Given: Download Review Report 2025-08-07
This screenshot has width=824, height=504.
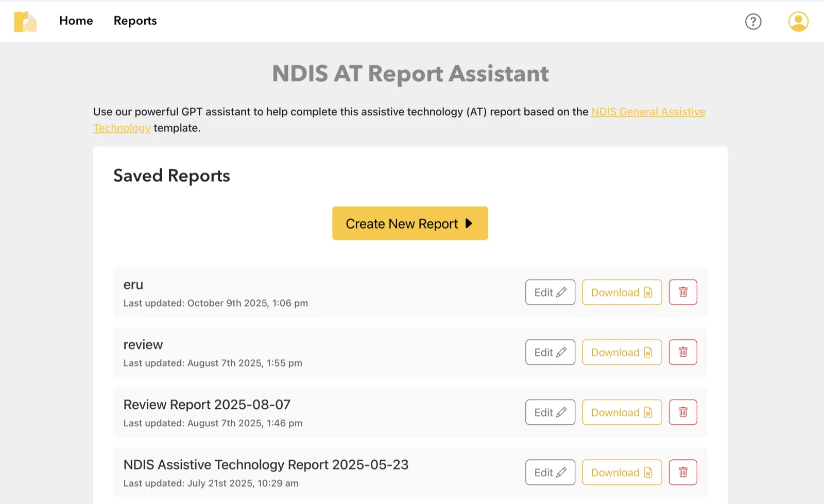Looking at the screenshot, I should [x=622, y=412].
